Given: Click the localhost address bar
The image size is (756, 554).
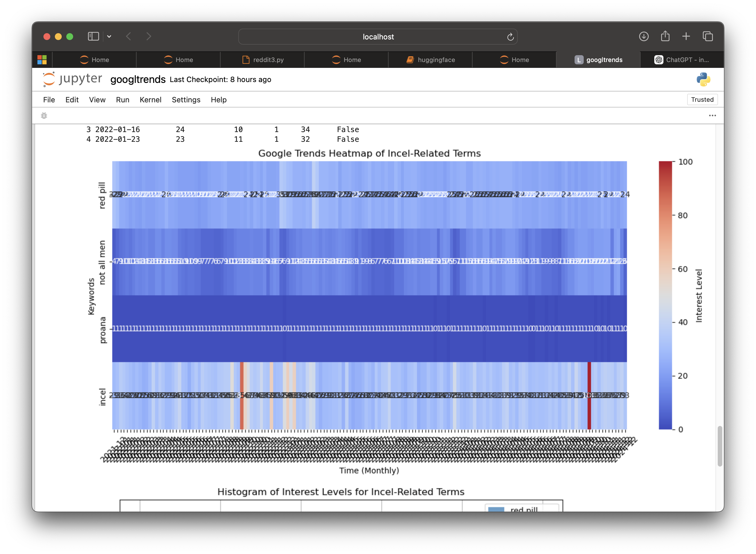Looking at the screenshot, I should pos(378,37).
